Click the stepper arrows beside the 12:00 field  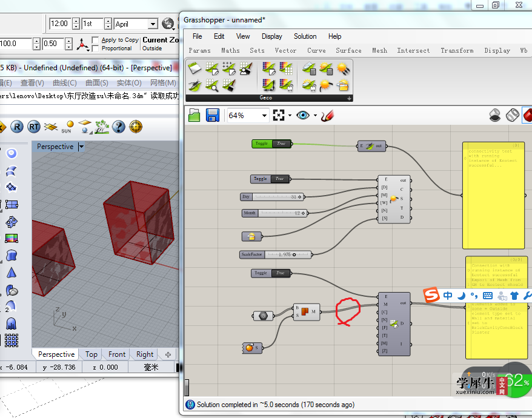click(x=76, y=24)
